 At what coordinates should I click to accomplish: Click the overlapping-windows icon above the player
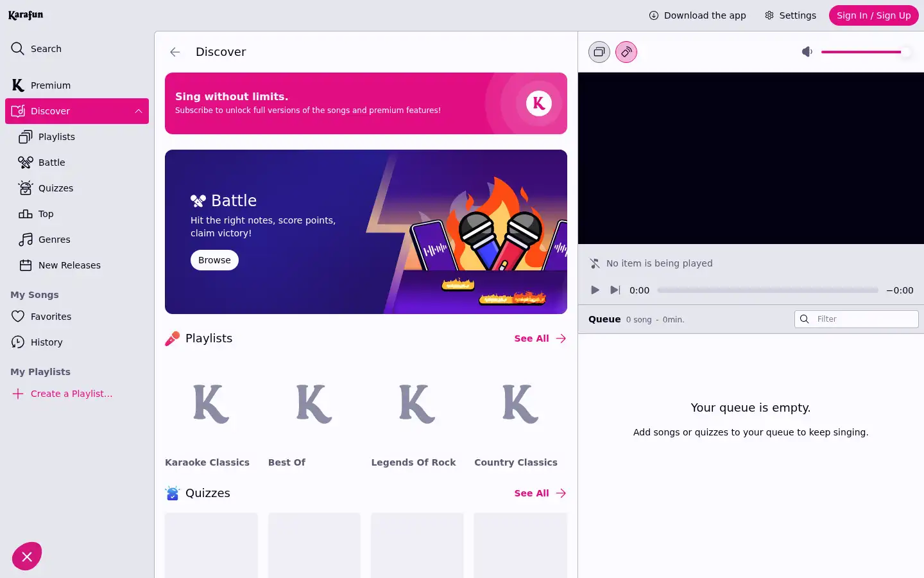click(x=599, y=52)
